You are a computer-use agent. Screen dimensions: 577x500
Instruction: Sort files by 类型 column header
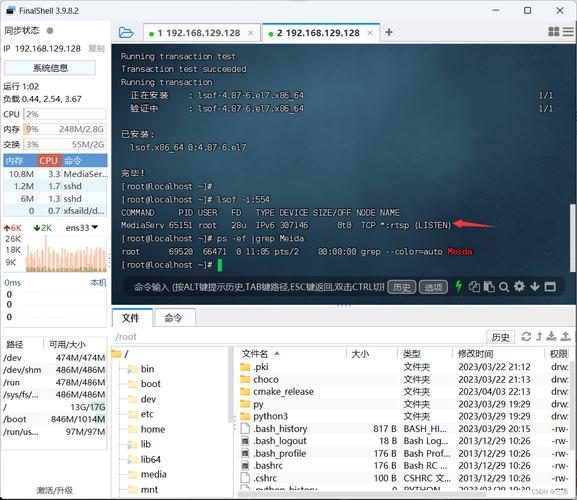coord(425,354)
